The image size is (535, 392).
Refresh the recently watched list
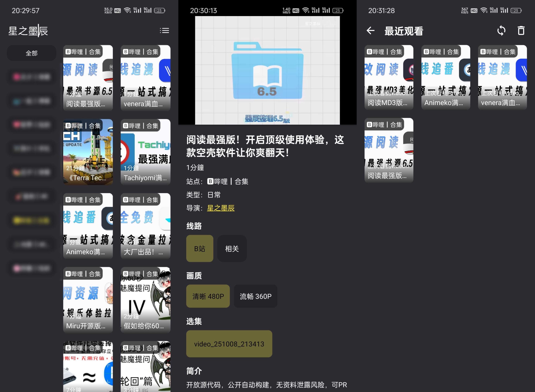click(502, 31)
